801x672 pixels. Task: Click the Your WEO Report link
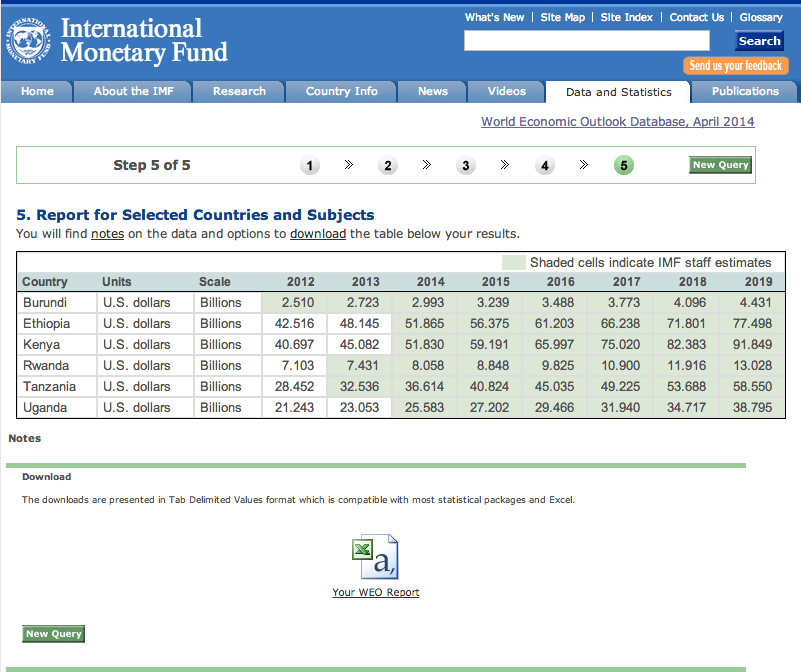[375, 592]
